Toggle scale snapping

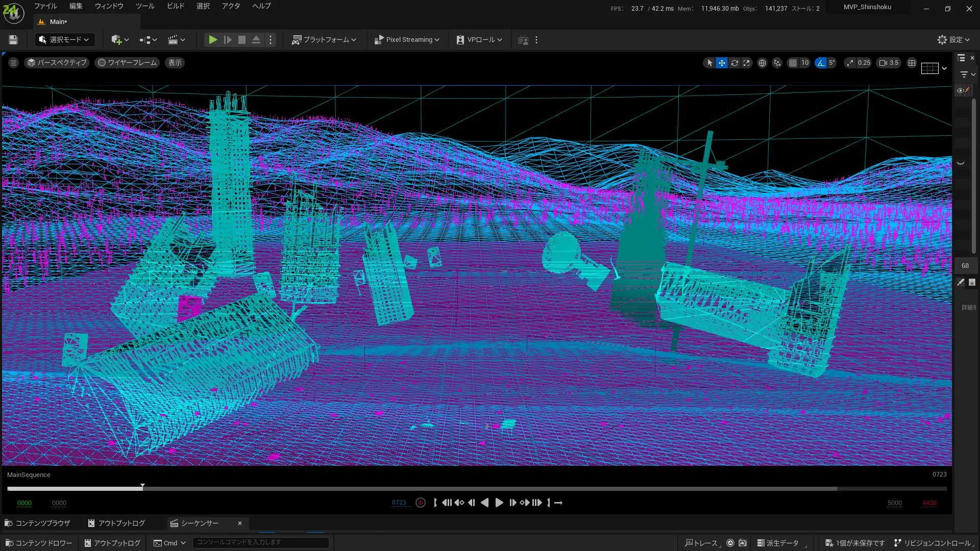pos(849,63)
